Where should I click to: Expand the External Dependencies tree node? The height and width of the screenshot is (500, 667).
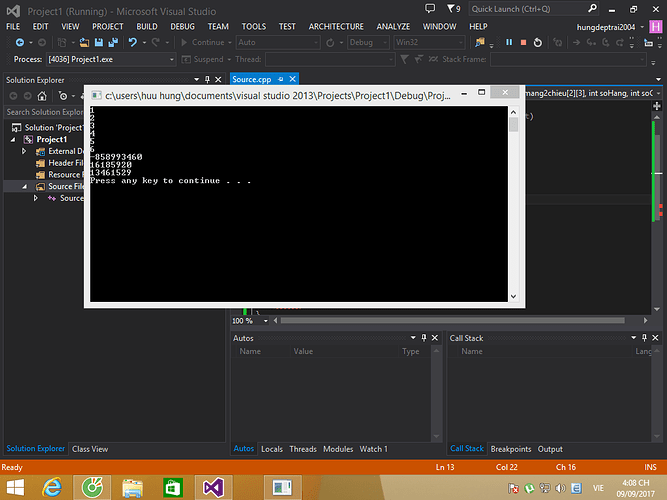(24, 151)
